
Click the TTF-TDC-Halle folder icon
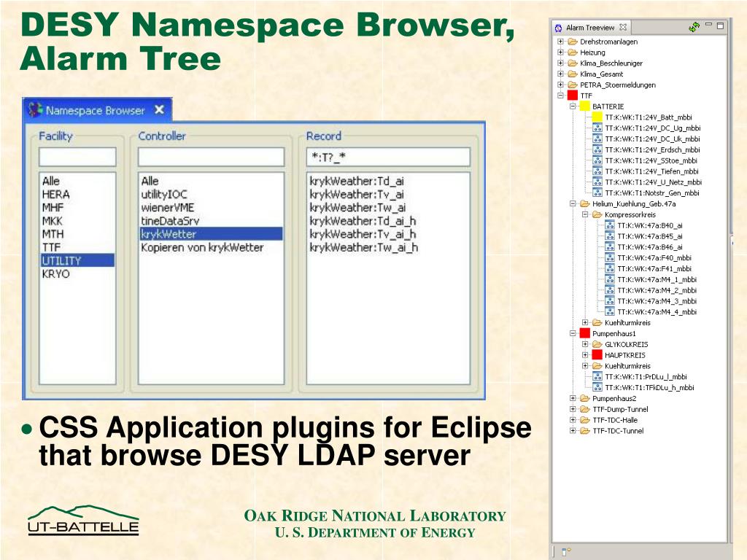tap(585, 420)
